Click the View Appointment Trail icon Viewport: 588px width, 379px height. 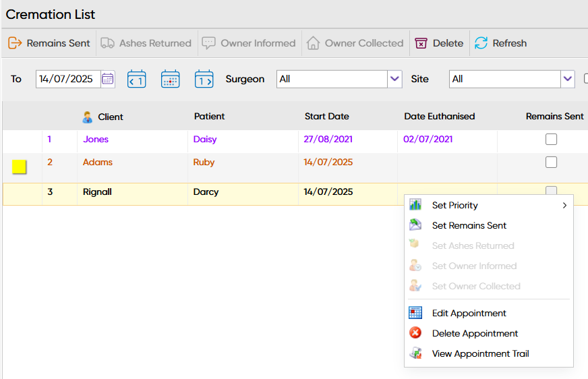tap(415, 353)
